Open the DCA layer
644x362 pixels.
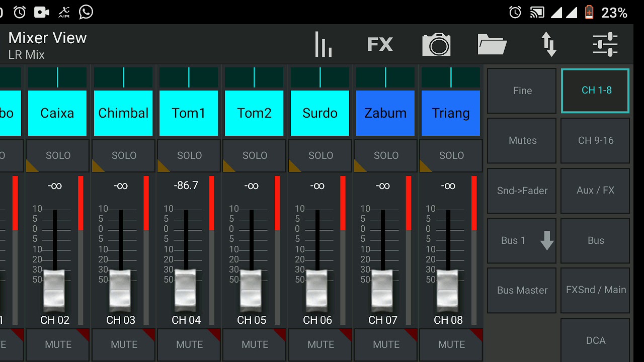596,340
